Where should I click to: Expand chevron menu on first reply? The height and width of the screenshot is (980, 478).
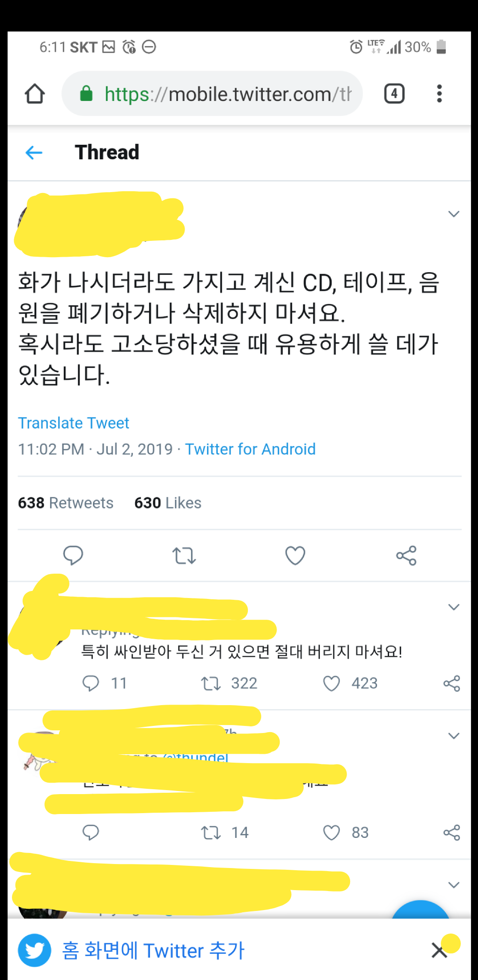(x=454, y=607)
